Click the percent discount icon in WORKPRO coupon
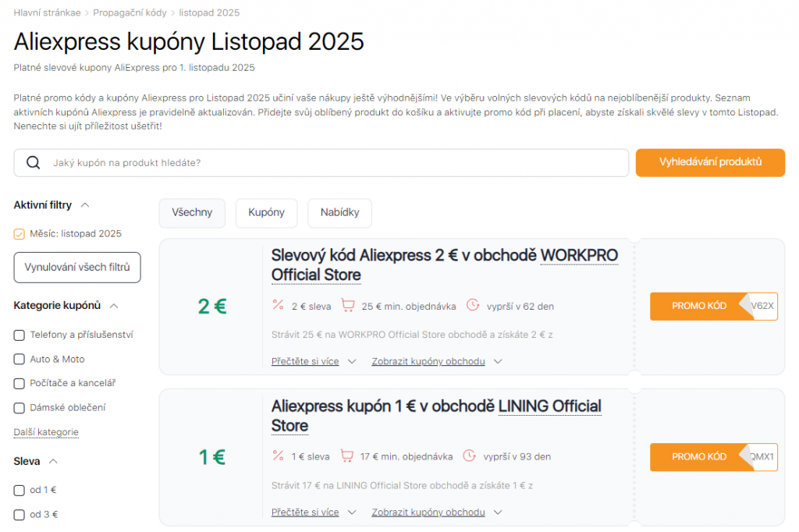Screen dimensions: 799x532 click(278, 305)
